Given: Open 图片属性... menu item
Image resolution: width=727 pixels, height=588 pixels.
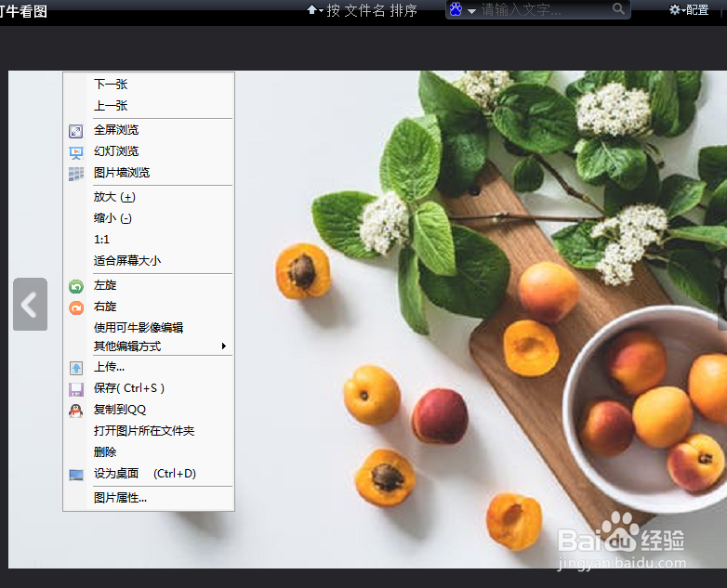Looking at the screenshot, I should [x=149, y=498].
